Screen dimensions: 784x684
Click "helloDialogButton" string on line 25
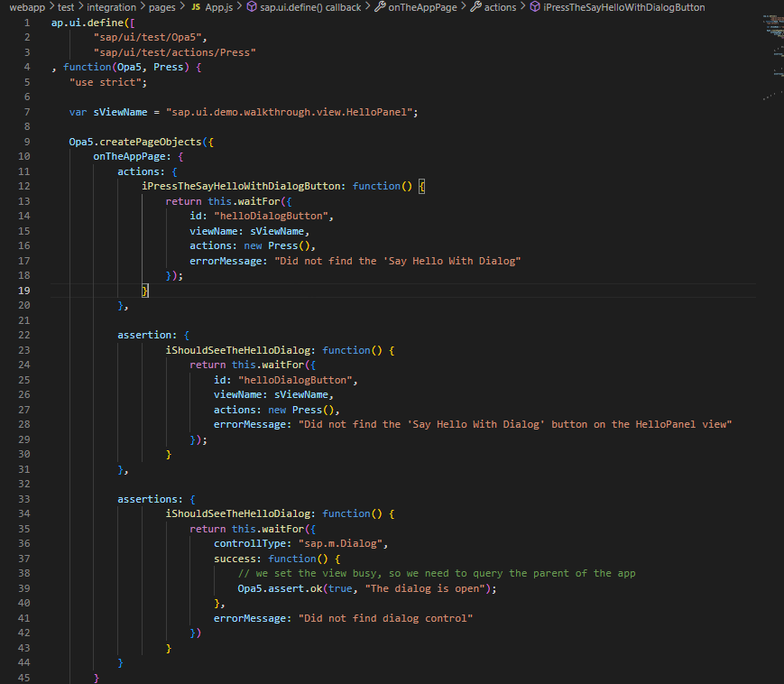tap(295, 380)
